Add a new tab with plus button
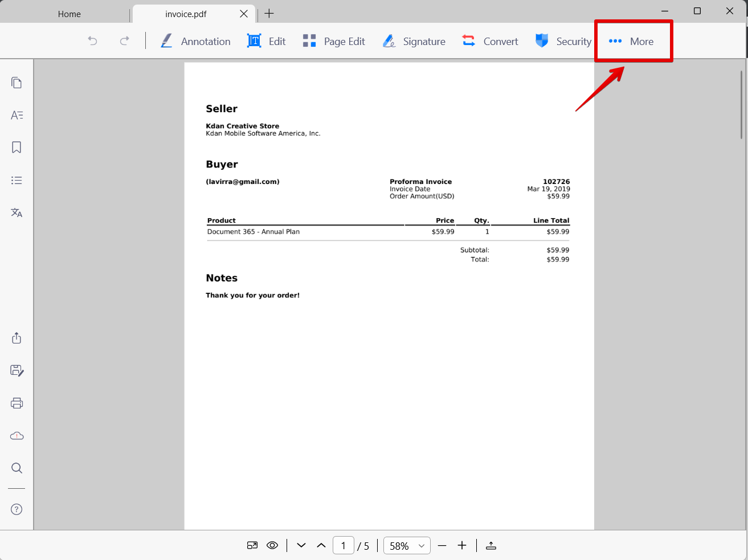Viewport: 748px width, 560px height. pos(269,14)
